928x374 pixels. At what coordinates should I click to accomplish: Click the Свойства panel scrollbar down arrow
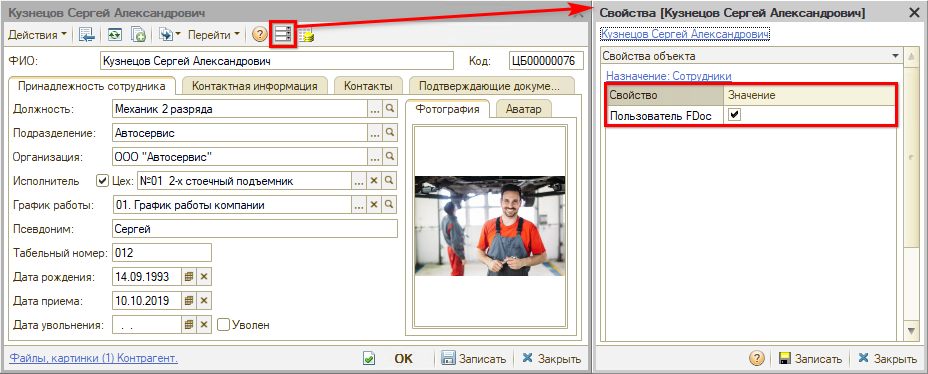coord(911,330)
